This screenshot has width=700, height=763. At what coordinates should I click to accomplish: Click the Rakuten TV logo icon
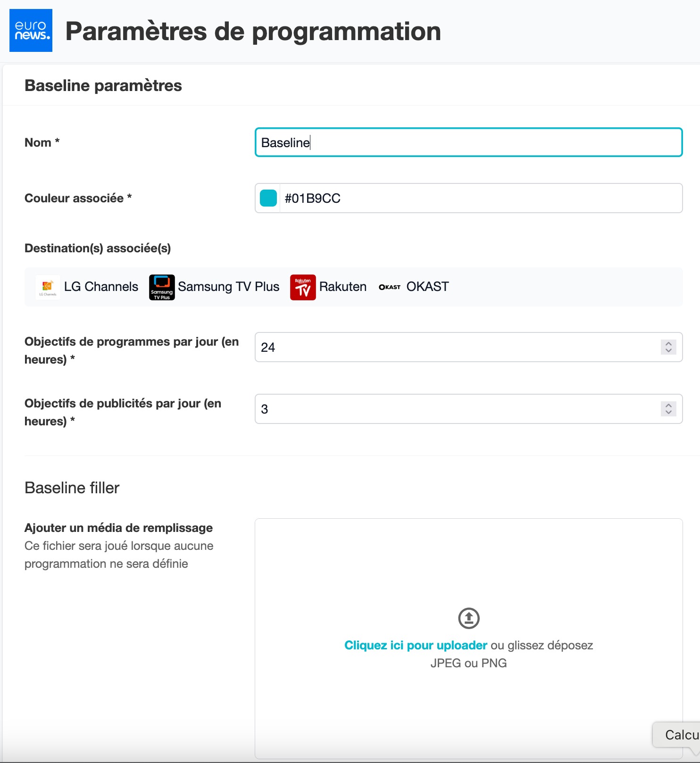point(303,287)
